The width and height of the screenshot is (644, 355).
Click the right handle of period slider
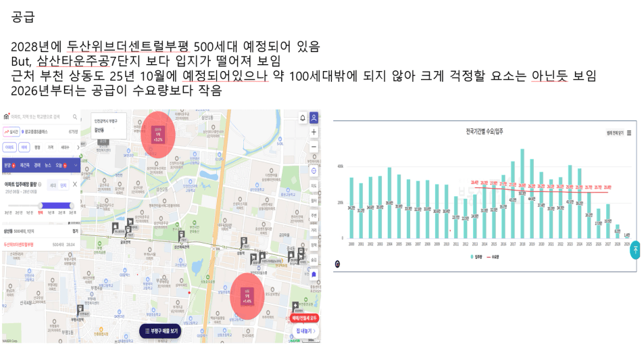click(x=72, y=205)
